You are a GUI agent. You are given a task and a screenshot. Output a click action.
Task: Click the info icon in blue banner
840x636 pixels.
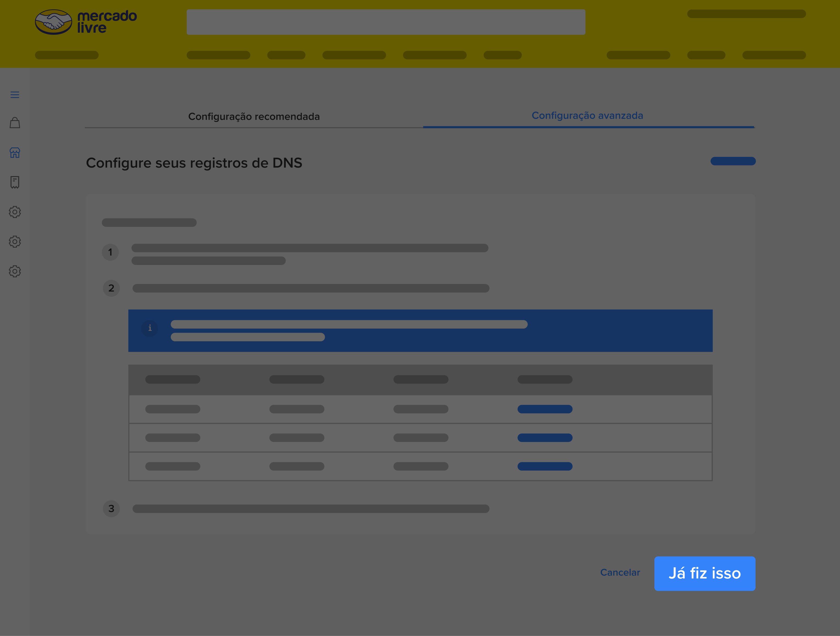coord(150,328)
